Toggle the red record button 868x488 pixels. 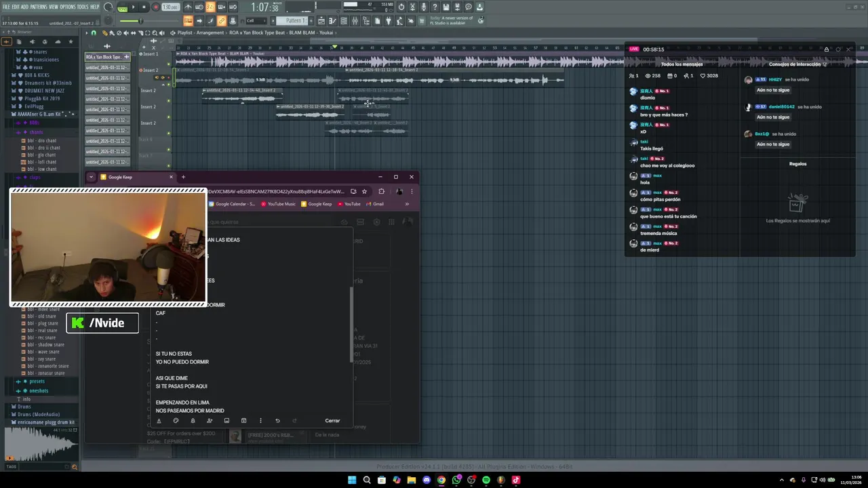(x=155, y=7)
